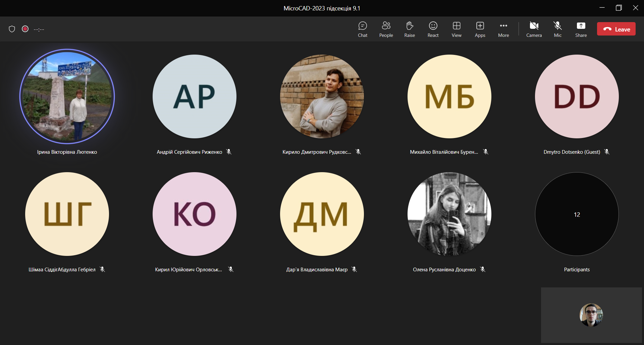
Task: Click the Share screen icon
Action: coord(581,29)
